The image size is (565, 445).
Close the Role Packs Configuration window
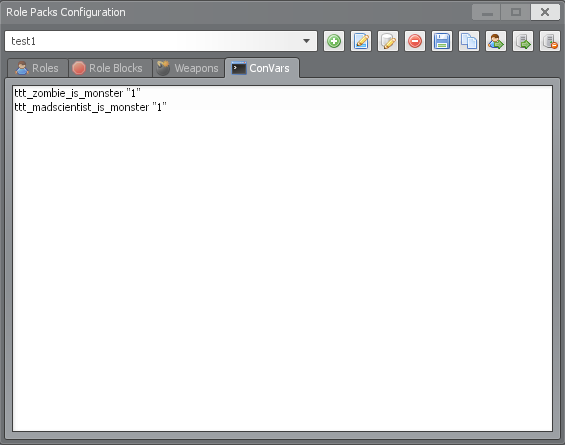click(x=545, y=12)
